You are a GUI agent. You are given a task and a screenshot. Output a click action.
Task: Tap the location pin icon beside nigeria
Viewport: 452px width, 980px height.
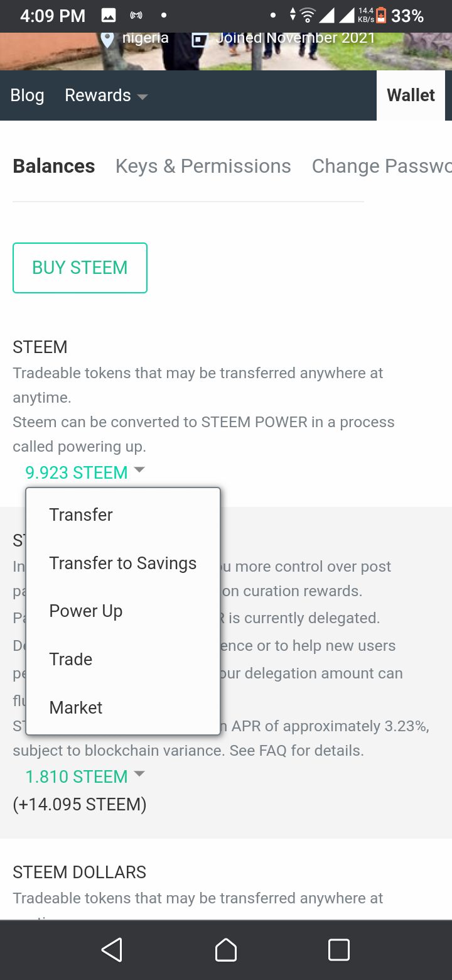coord(107,39)
